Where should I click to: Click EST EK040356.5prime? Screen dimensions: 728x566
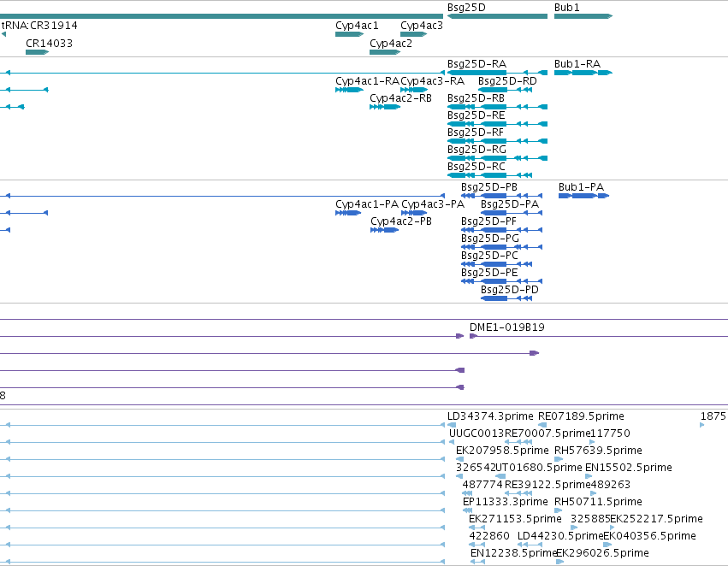pos(607,545)
